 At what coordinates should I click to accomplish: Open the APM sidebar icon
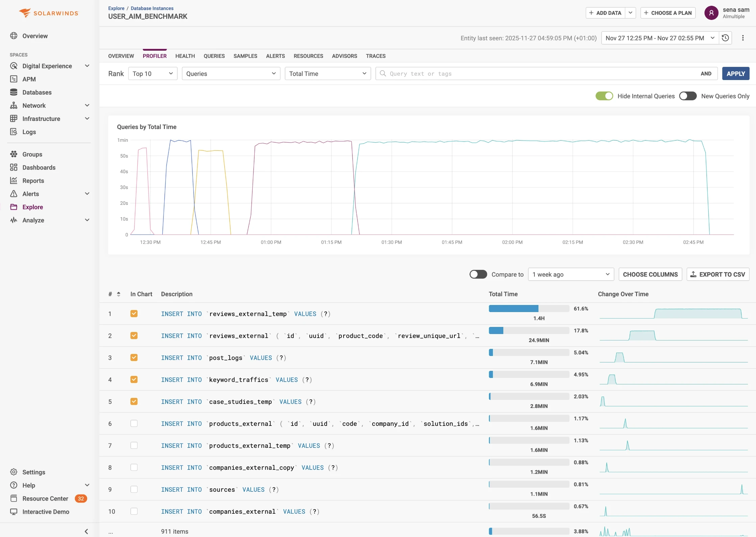tap(14, 79)
